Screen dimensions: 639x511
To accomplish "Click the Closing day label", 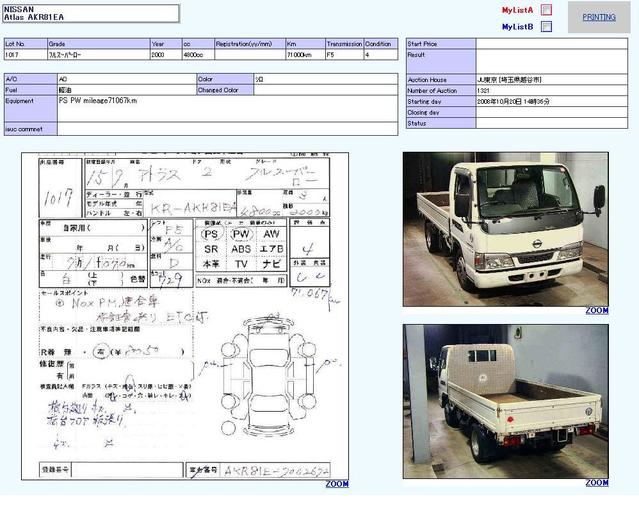I will 441,112.
